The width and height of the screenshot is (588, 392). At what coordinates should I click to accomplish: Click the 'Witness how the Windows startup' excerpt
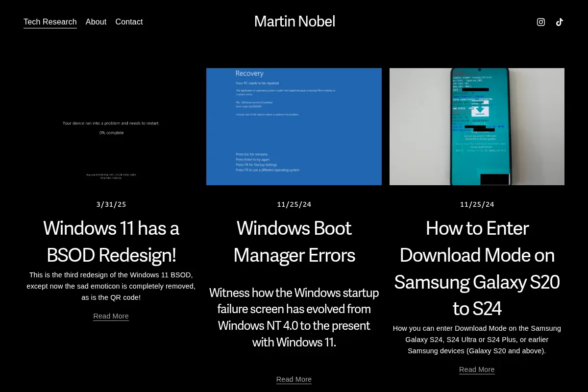coord(294,318)
